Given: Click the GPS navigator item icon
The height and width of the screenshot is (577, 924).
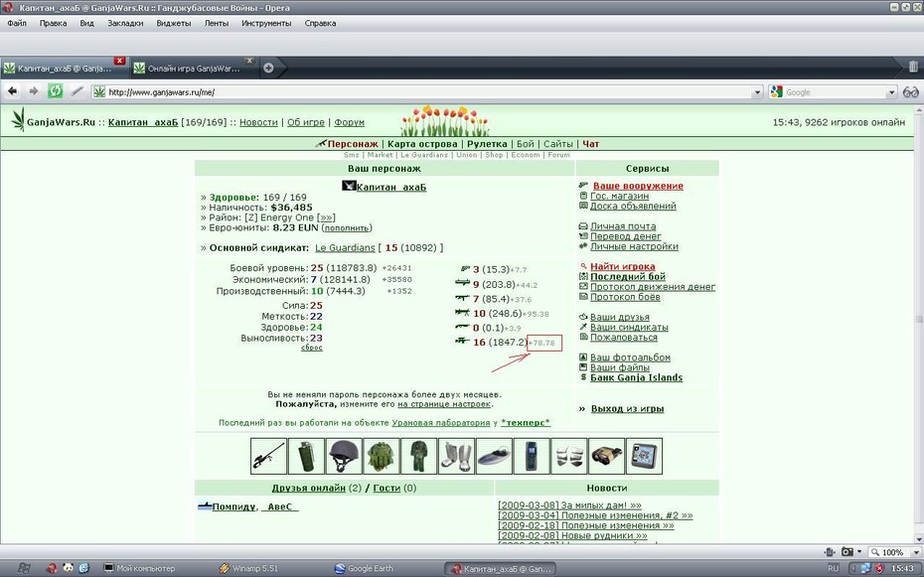Looking at the screenshot, I should click(x=644, y=456).
